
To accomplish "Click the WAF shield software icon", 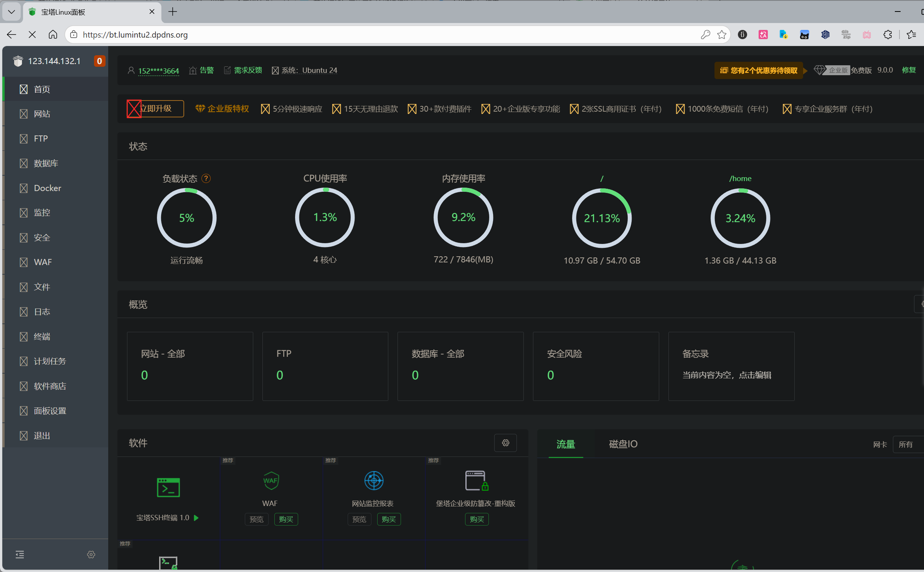I will pyautogui.click(x=271, y=480).
